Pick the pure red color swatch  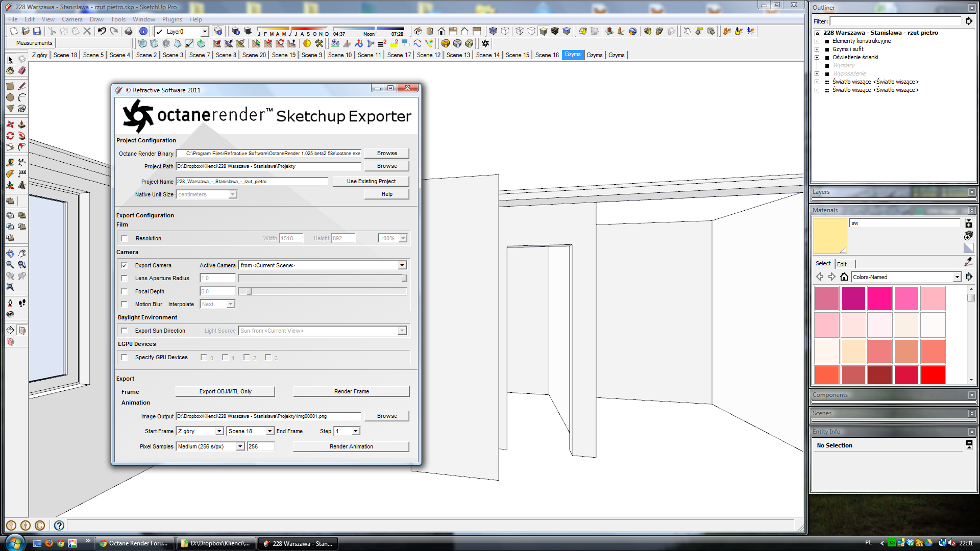click(933, 375)
